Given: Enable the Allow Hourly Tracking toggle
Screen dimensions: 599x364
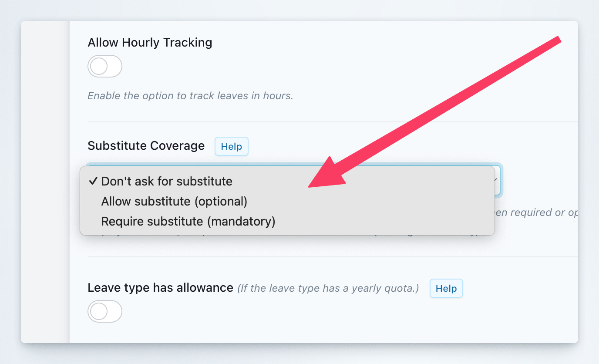Looking at the screenshot, I should pos(104,66).
